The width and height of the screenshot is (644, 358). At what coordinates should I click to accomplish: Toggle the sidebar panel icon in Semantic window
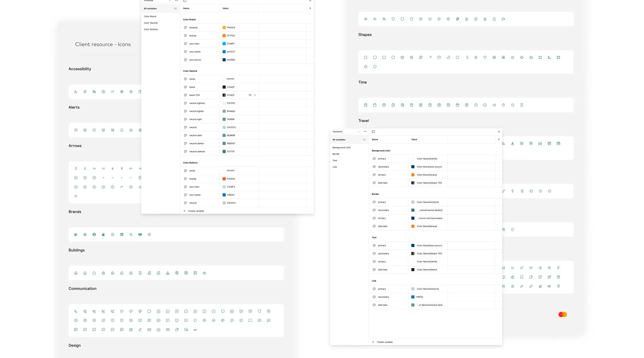373,132
